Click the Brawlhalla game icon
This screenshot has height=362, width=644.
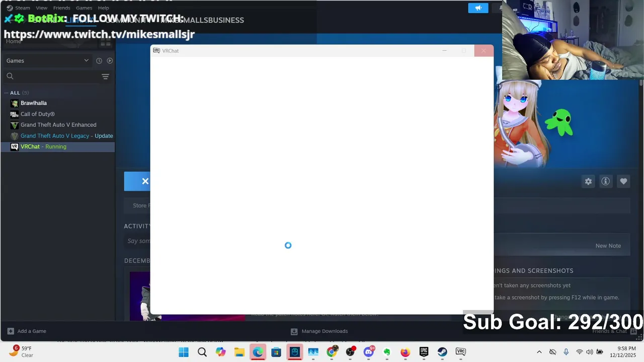[x=15, y=103]
